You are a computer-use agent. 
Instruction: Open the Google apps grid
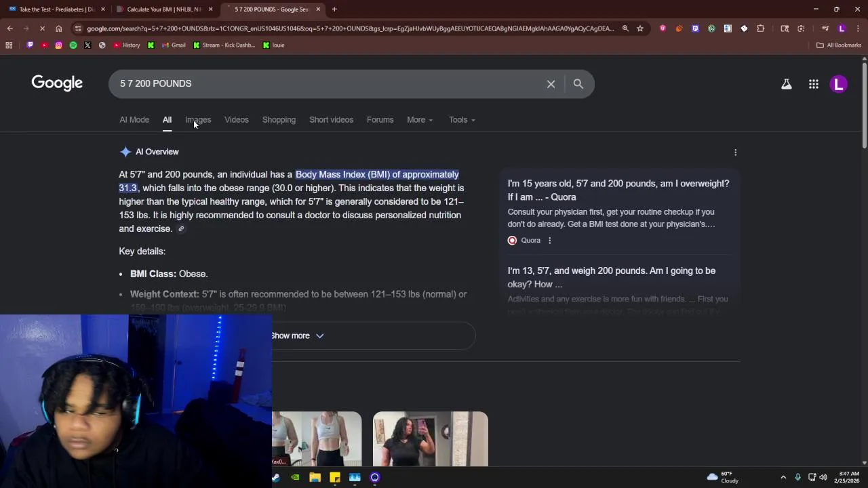pyautogui.click(x=813, y=85)
